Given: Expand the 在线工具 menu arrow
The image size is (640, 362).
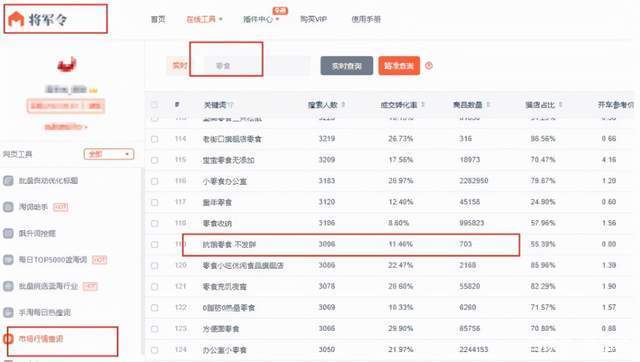Looking at the screenshot, I should pyautogui.click(x=221, y=19).
